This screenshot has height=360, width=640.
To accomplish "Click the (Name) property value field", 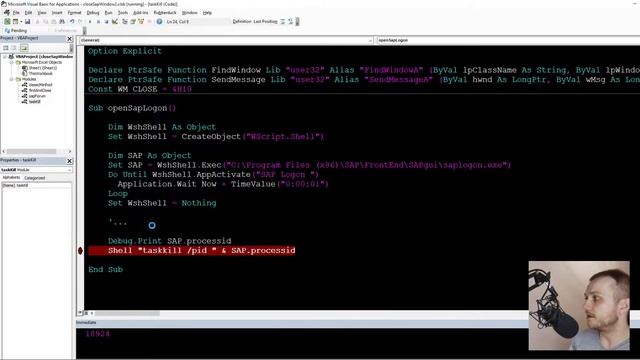I will click(44, 185).
